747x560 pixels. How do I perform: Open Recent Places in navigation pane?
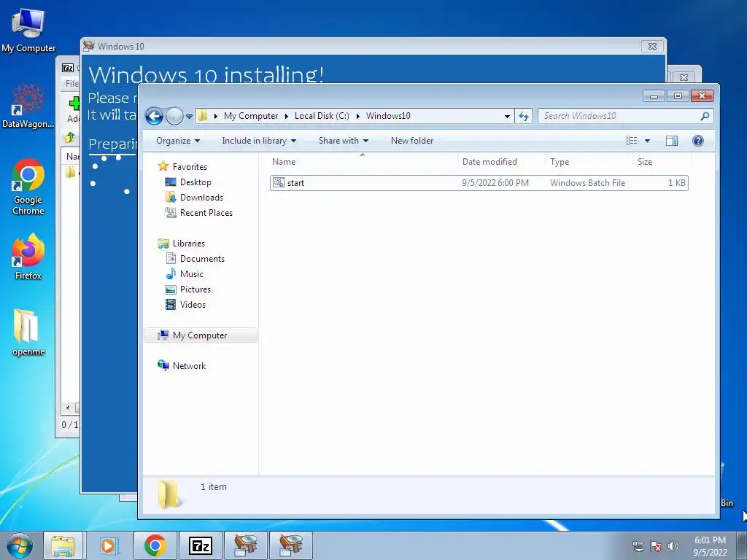pyautogui.click(x=206, y=212)
